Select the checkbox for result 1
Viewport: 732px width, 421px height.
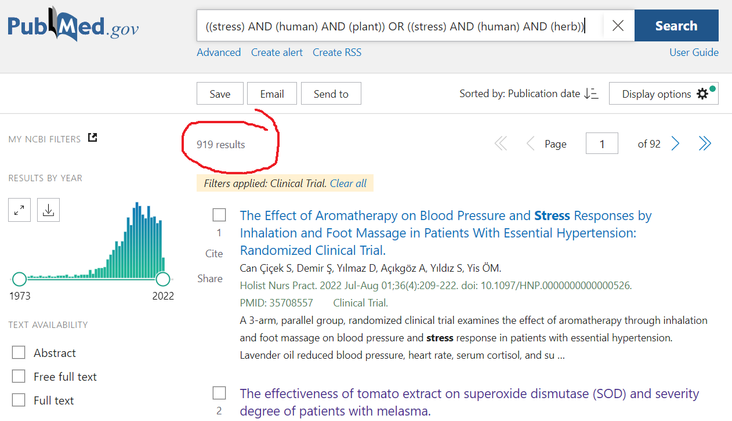click(x=219, y=215)
